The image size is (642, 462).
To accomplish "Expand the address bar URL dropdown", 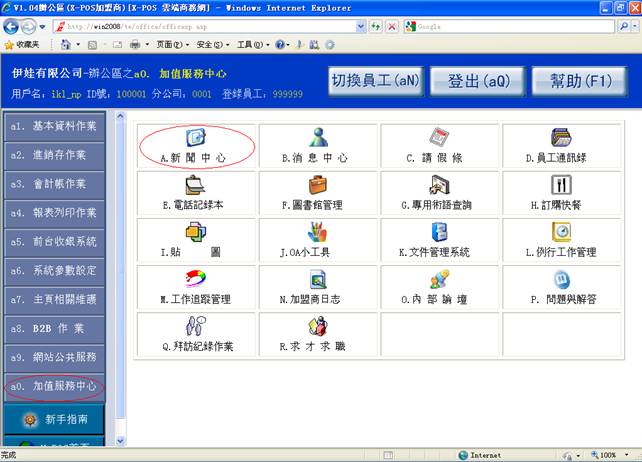I will (360, 25).
